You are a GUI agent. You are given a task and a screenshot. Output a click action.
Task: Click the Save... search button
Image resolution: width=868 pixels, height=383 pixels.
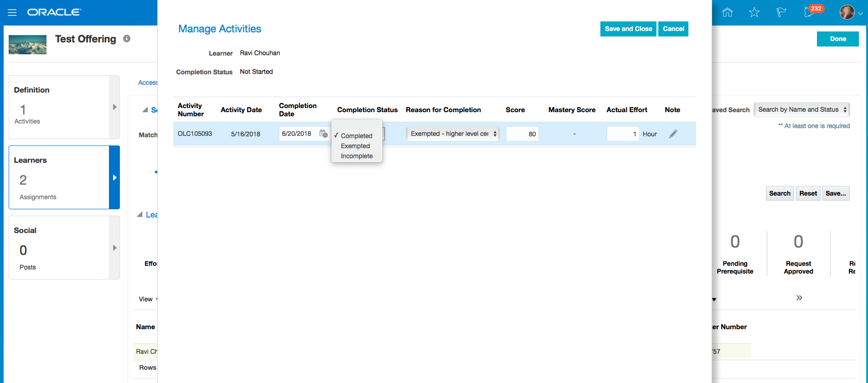pyautogui.click(x=836, y=193)
